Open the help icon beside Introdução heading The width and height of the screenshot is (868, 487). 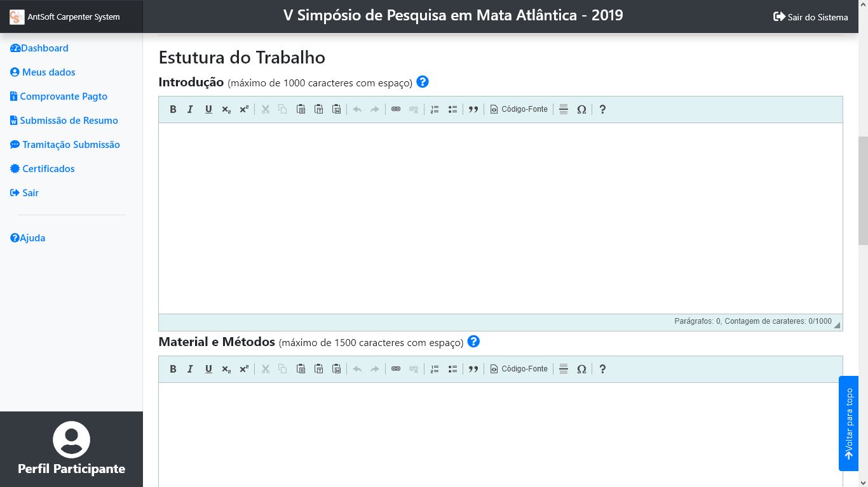(423, 82)
